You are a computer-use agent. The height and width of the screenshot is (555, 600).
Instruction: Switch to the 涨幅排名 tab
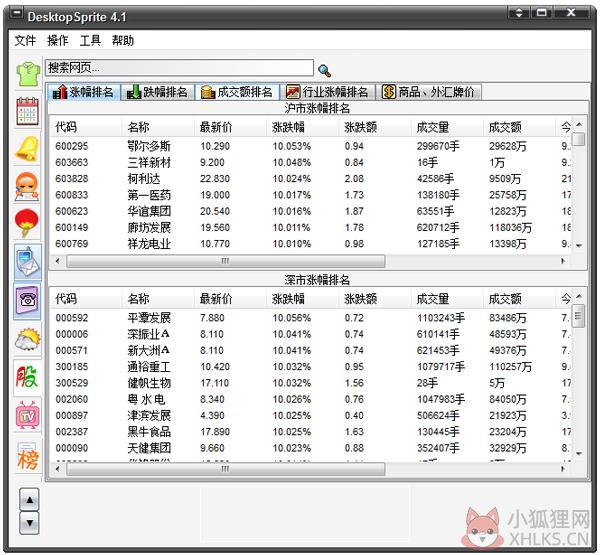coord(83,92)
